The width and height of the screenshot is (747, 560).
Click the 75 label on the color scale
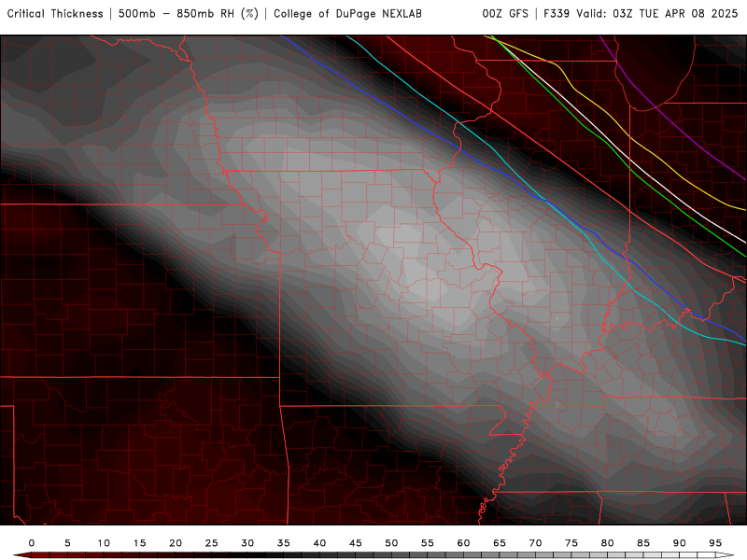pyautogui.click(x=571, y=543)
